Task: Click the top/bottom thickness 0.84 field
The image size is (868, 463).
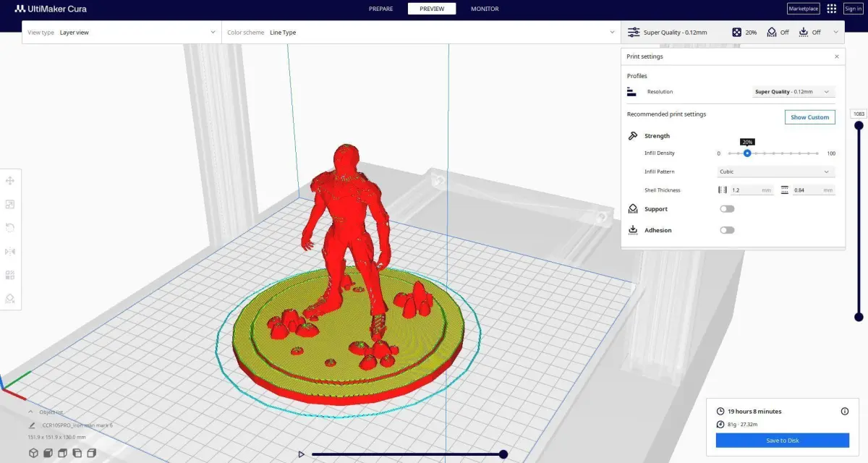Action: (813, 190)
